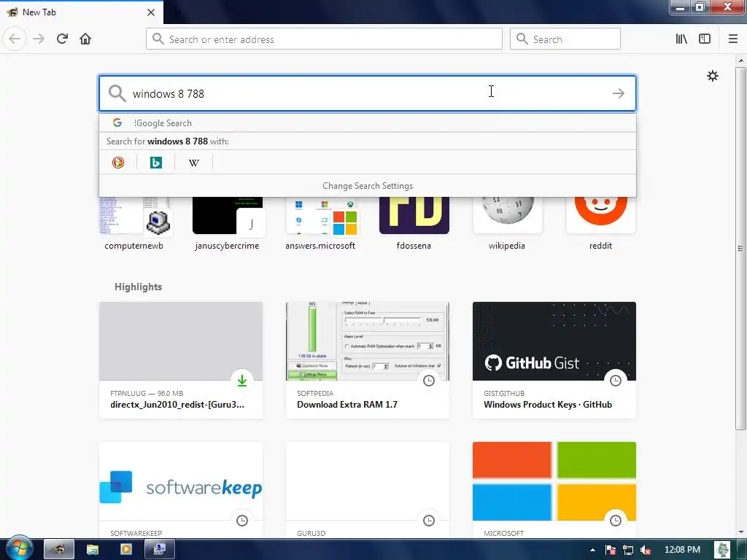The image size is (747, 560).
Task: Choose the Google Search suggestion row
Action: coord(368,122)
